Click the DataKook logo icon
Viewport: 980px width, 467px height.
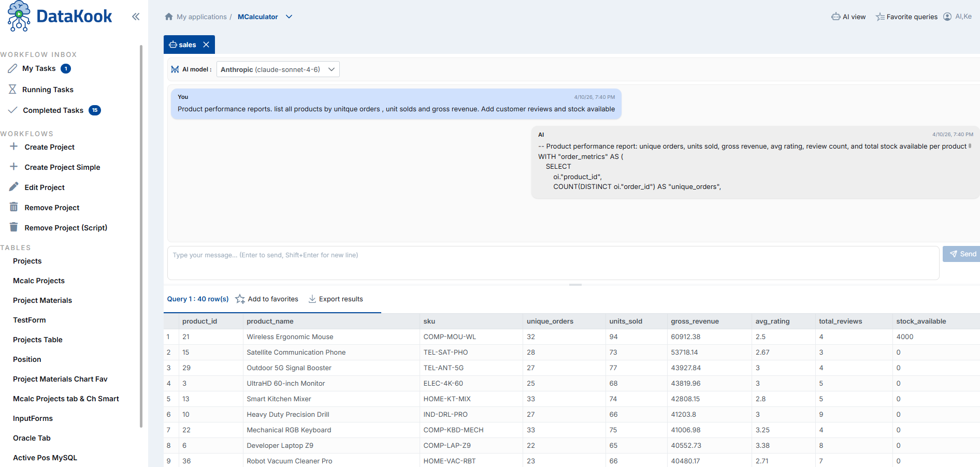pyautogui.click(x=18, y=16)
